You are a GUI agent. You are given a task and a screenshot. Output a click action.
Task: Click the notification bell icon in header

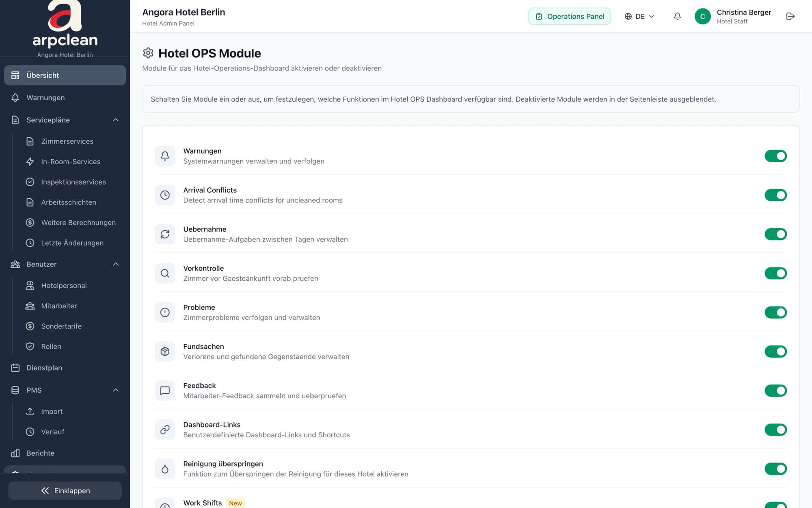[677, 16]
